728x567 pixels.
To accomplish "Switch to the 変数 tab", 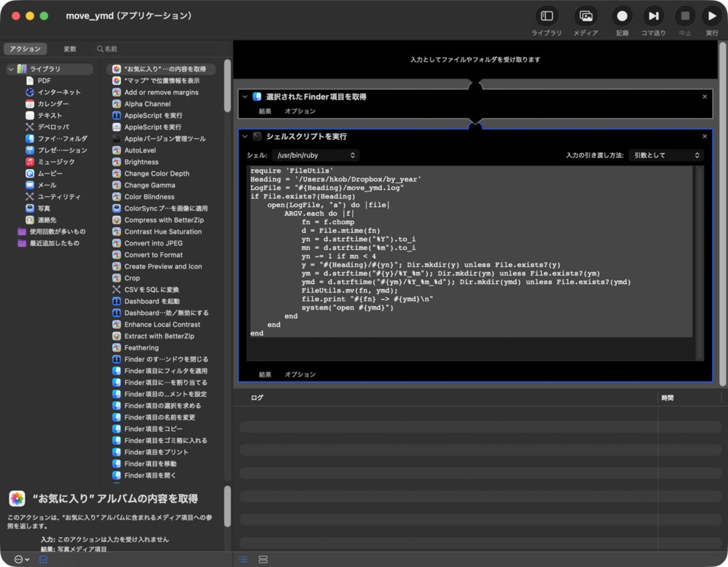I will [x=69, y=49].
